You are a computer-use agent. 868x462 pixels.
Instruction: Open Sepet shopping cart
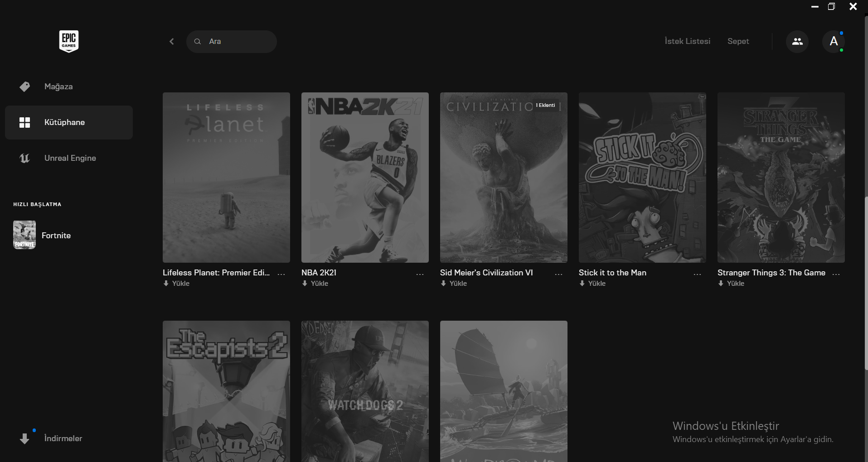coord(738,41)
